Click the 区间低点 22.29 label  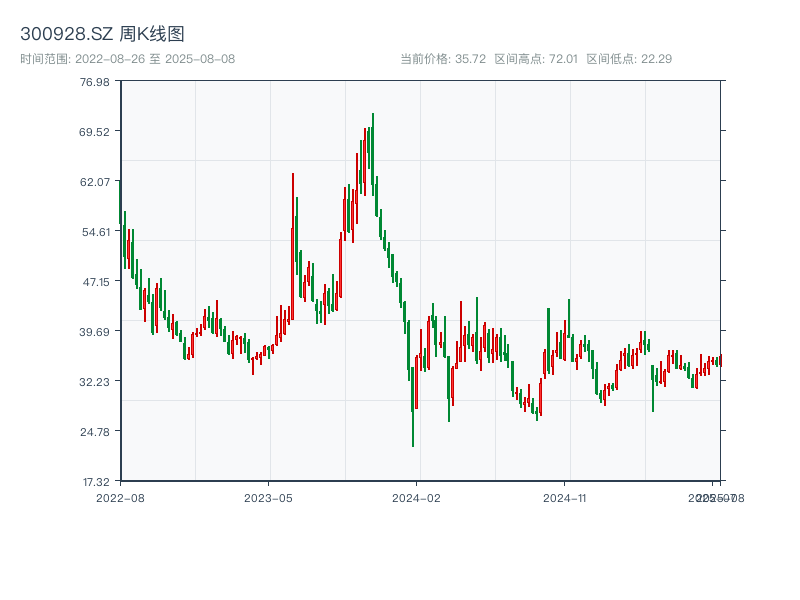pos(629,59)
